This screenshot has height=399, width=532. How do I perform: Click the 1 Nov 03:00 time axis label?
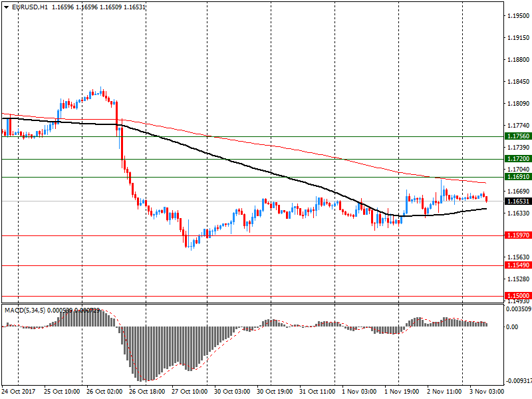pyautogui.click(x=359, y=392)
